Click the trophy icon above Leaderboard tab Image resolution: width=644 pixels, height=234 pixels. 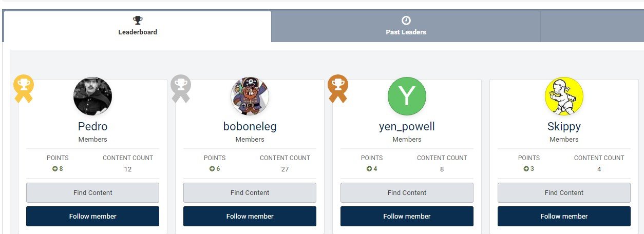[138, 21]
